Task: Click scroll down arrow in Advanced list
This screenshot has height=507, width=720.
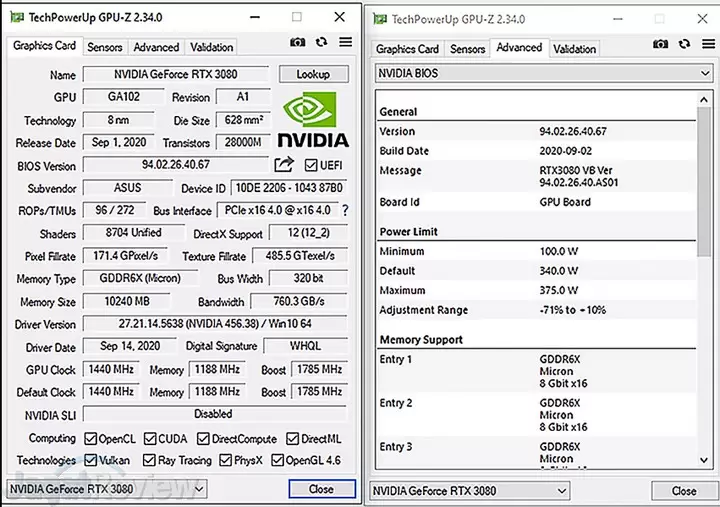Action: click(x=703, y=460)
